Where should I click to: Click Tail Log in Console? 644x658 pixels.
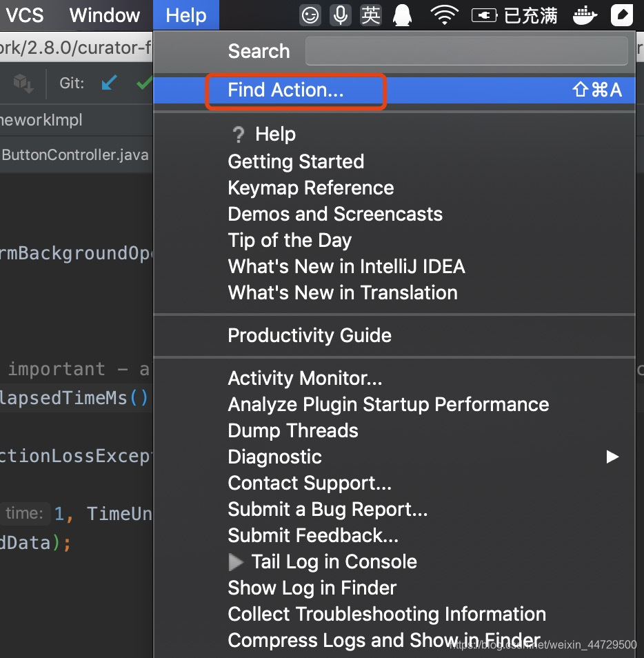334,561
